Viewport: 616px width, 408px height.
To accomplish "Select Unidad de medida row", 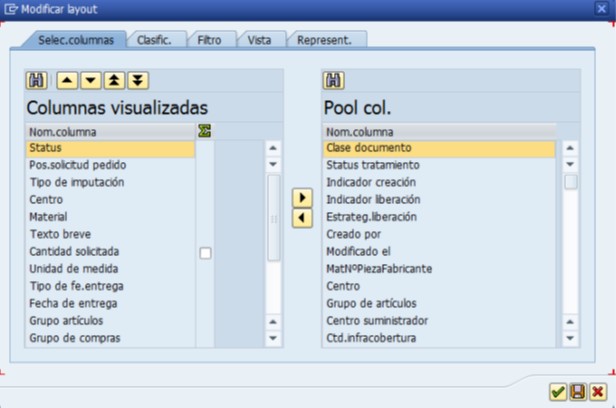I will coord(110,269).
